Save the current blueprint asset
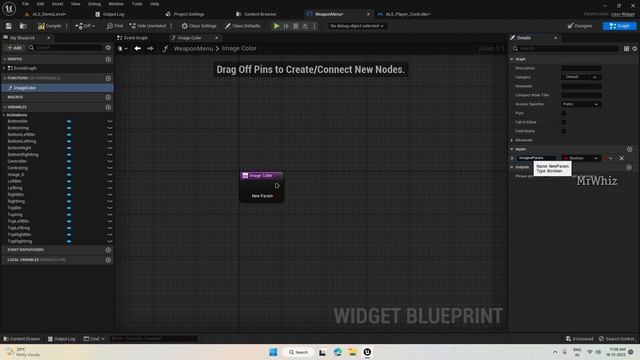Screen dimensions: 640x360 (9, 26)
